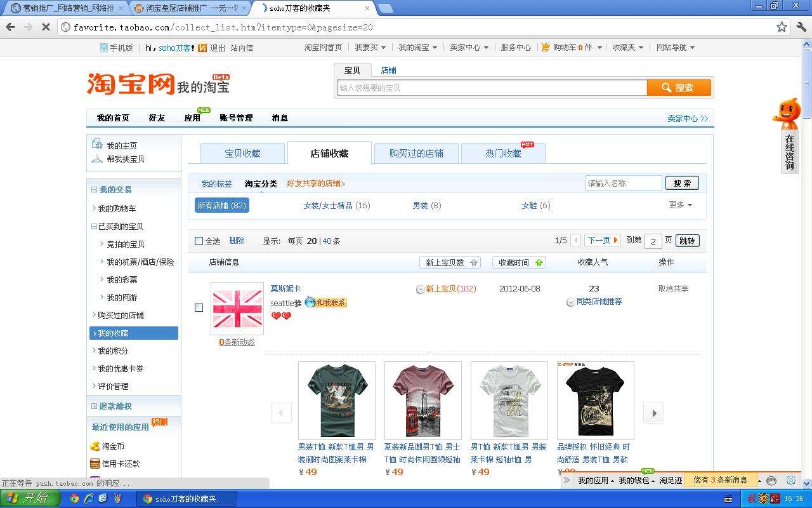Click the right arrow of product carousel
The image size is (812, 508).
point(653,413)
